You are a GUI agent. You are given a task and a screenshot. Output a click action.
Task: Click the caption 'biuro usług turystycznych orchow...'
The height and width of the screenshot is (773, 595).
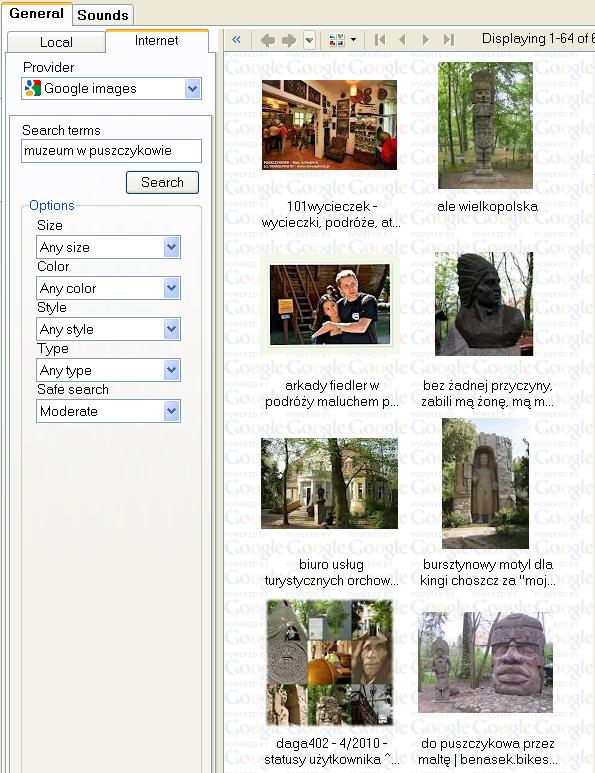pyautogui.click(x=331, y=572)
